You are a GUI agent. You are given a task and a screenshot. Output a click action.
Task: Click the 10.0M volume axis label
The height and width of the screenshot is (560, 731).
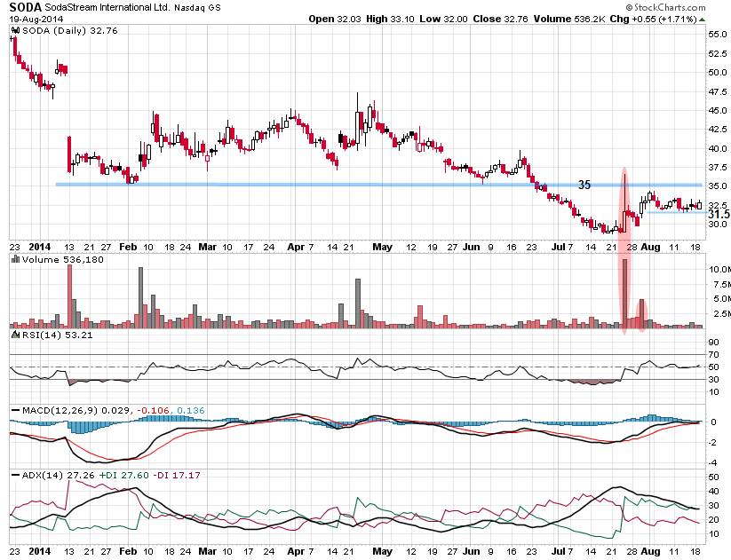(719, 269)
